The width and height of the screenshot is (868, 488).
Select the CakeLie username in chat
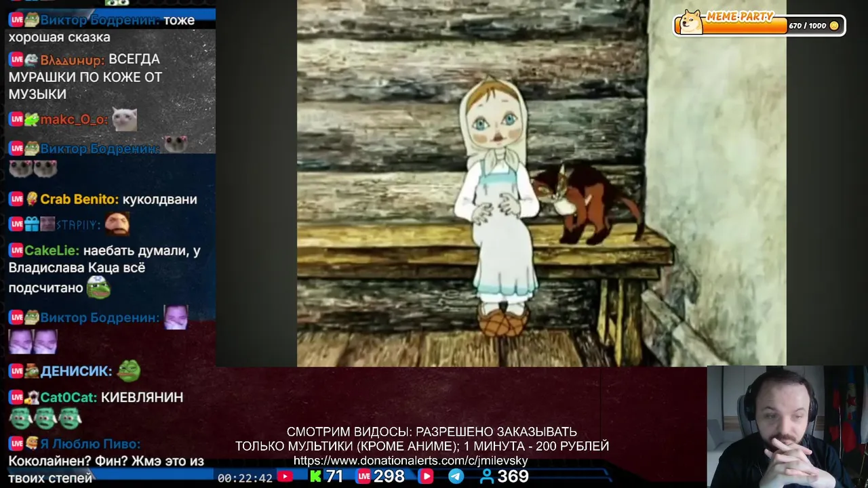[x=52, y=251]
